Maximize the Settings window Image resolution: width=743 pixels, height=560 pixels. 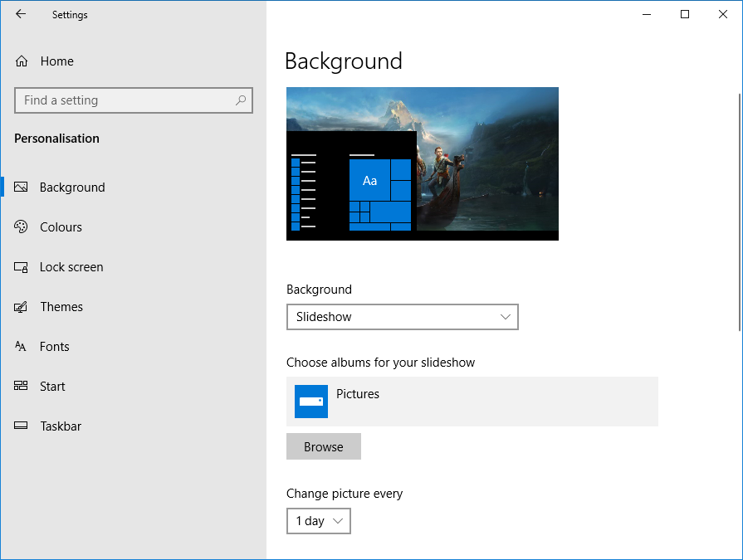685,14
